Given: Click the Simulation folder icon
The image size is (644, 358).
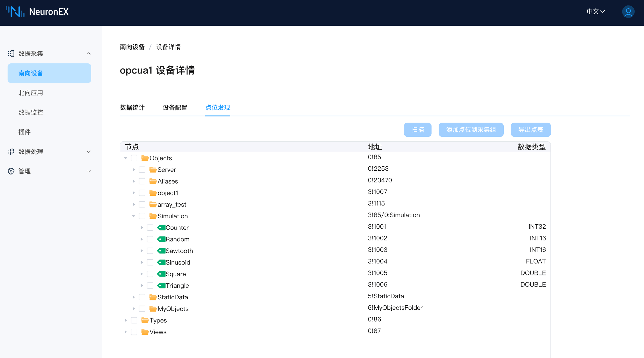Looking at the screenshot, I should [x=153, y=216].
